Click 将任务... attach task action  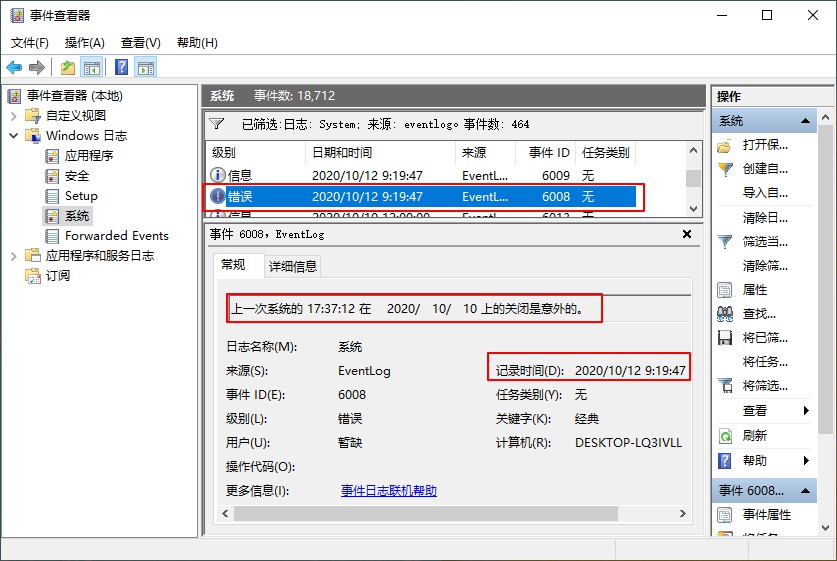pyautogui.click(x=765, y=362)
